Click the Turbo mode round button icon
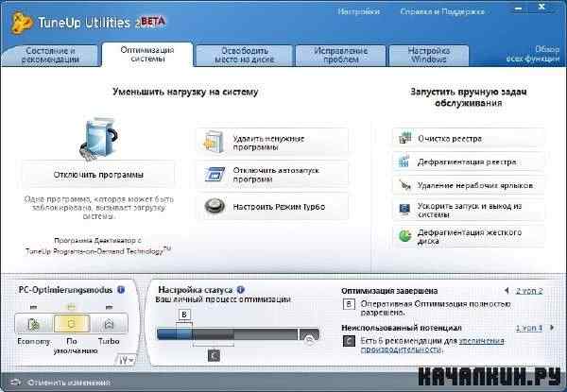567x392 pixels. tap(215, 206)
